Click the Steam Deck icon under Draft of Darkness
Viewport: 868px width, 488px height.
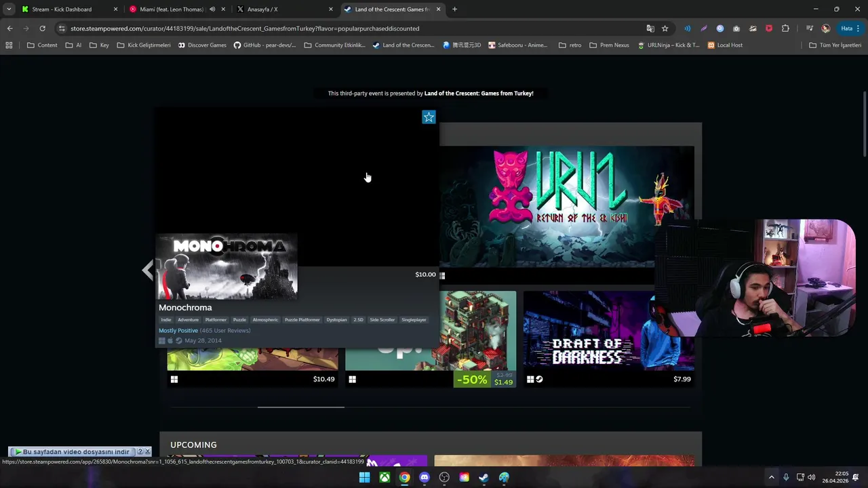(539, 380)
